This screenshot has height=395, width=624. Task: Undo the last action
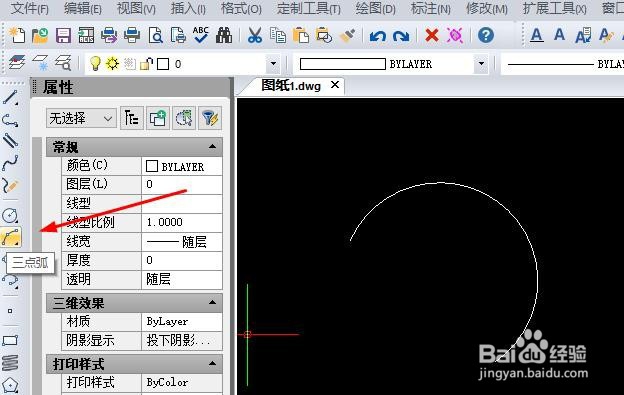(x=378, y=36)
